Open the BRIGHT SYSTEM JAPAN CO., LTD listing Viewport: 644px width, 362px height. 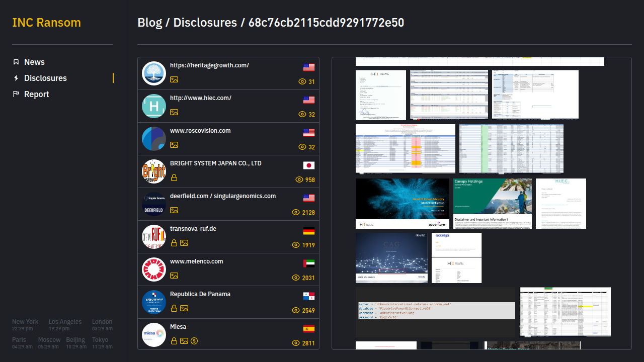coord(228,171)
